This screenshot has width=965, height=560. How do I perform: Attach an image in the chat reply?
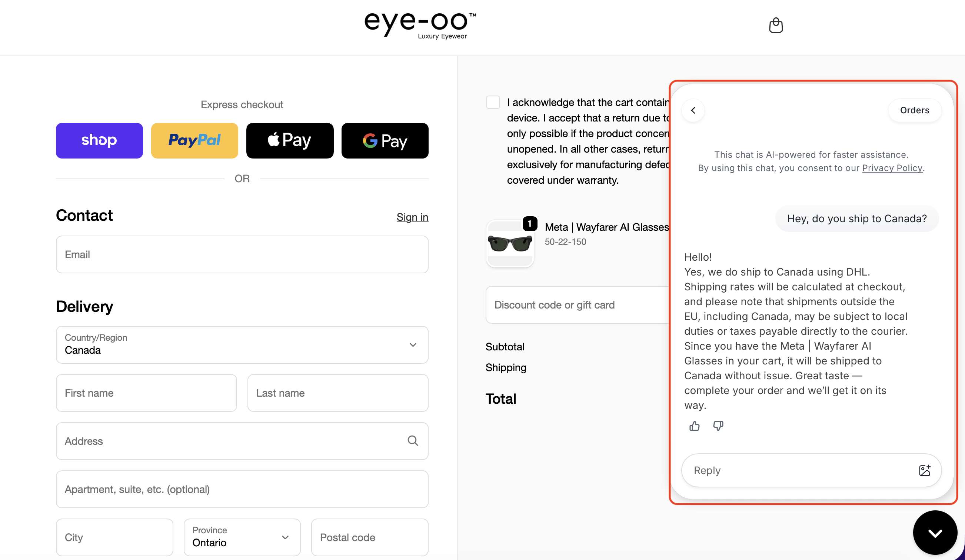click(925, 470)
